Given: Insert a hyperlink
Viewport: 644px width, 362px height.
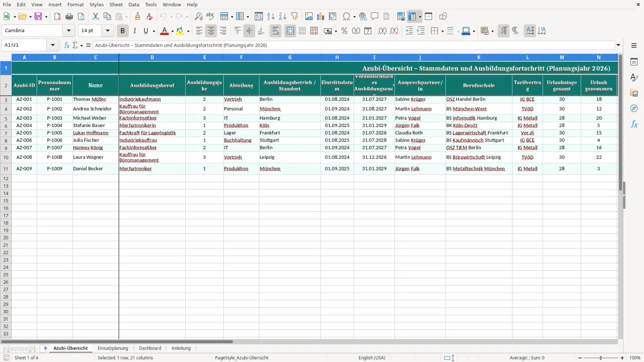Looking at the screenshot, I should point(363,17).
